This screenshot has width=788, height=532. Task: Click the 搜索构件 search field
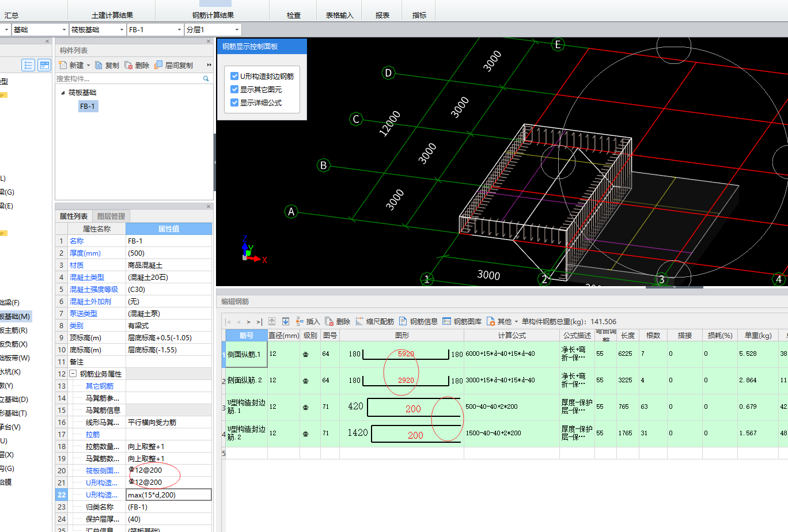(x=129, y=78)
